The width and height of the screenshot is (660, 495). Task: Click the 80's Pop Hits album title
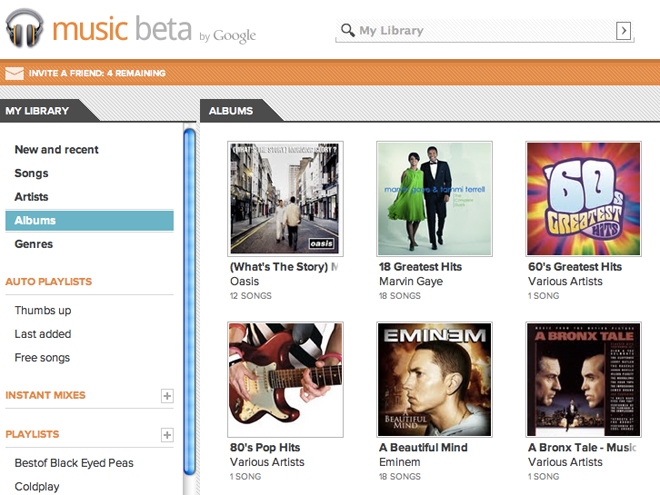pyautogui.click(x=265, y=447)
